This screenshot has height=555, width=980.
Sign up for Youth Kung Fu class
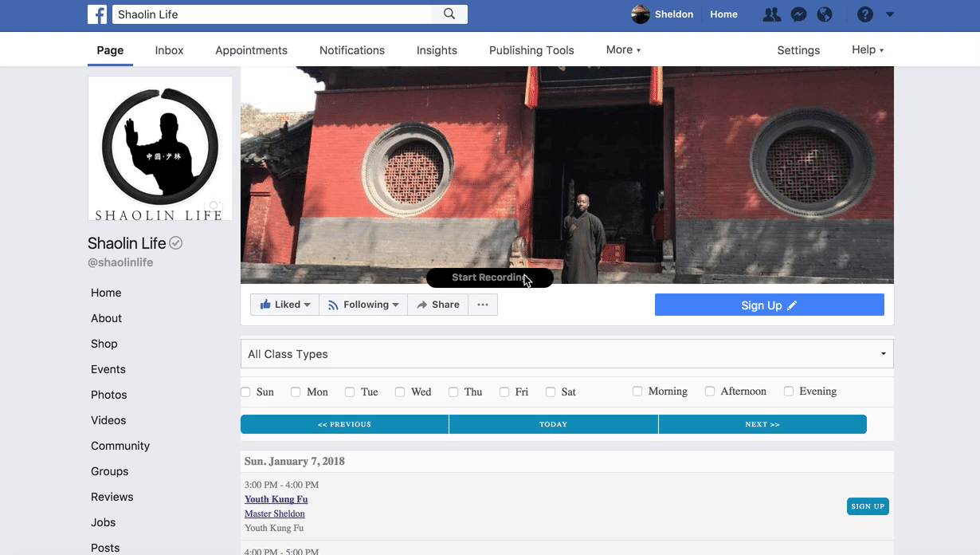tap(868, 506)
